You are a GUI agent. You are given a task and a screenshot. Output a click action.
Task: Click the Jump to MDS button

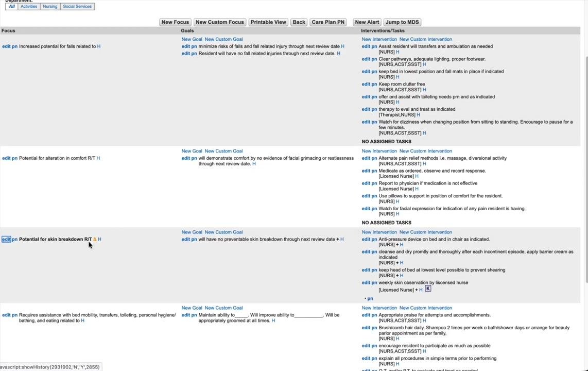[402, 22]
